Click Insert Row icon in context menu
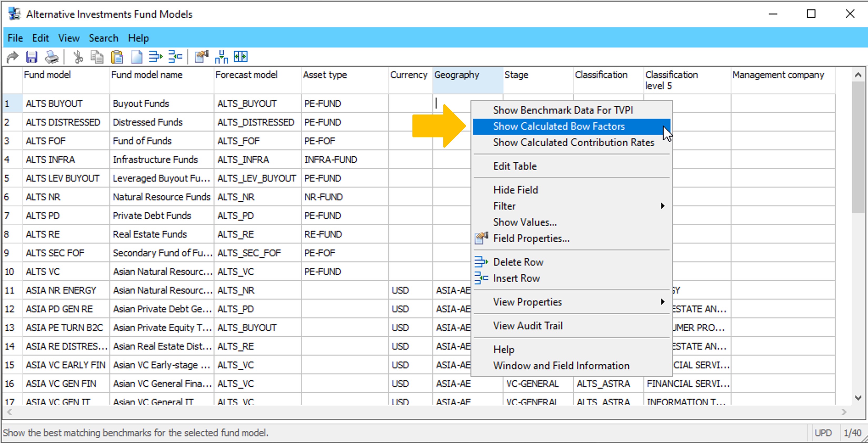 (482, 278)
